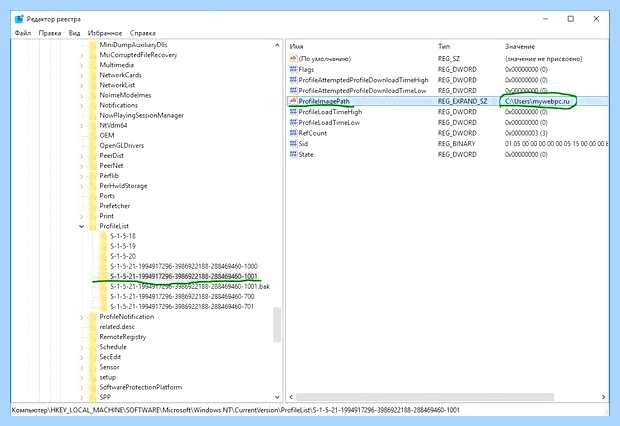Select the RemoteRegistry key
This screenshot has height=426, width=620.
click(x=123, y=337)
